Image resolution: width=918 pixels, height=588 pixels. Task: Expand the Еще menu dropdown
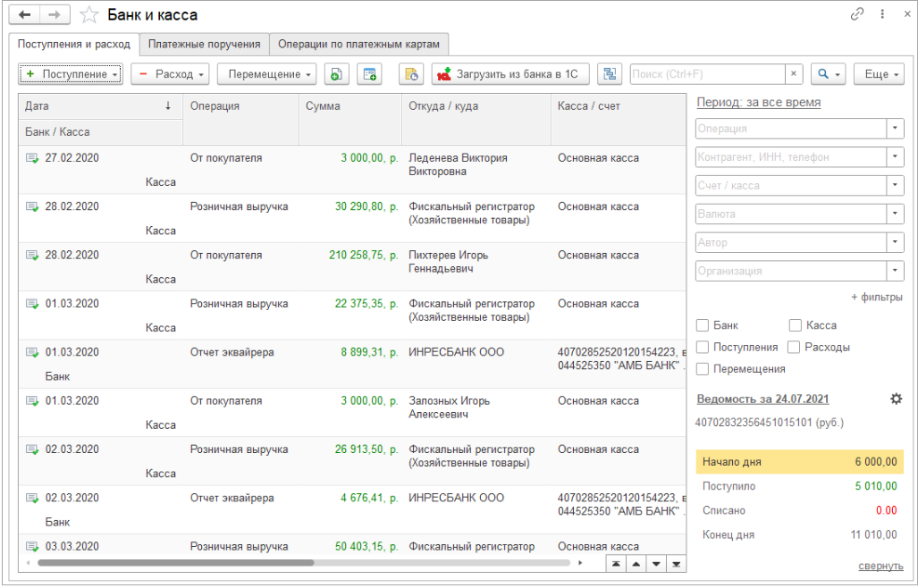879,74
